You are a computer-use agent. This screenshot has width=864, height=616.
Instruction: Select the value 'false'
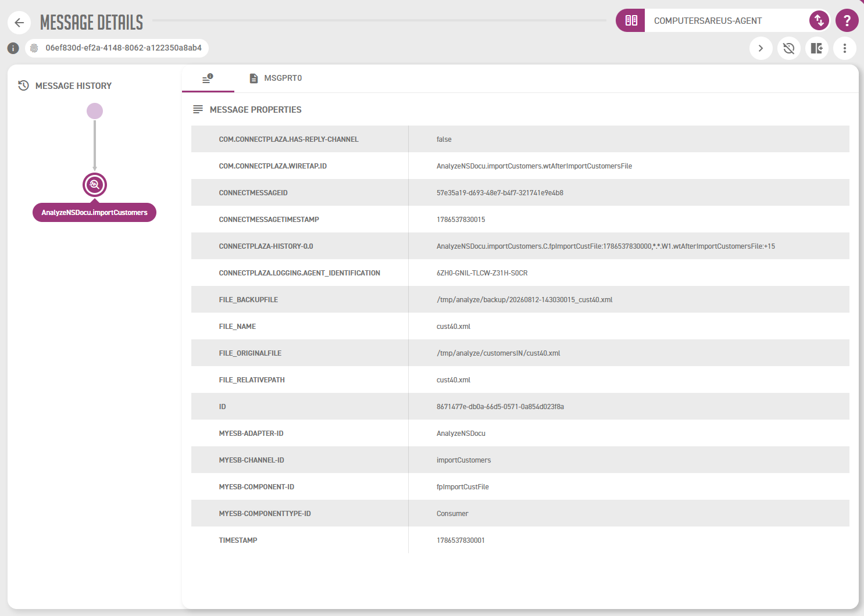(x=444, y=139)
